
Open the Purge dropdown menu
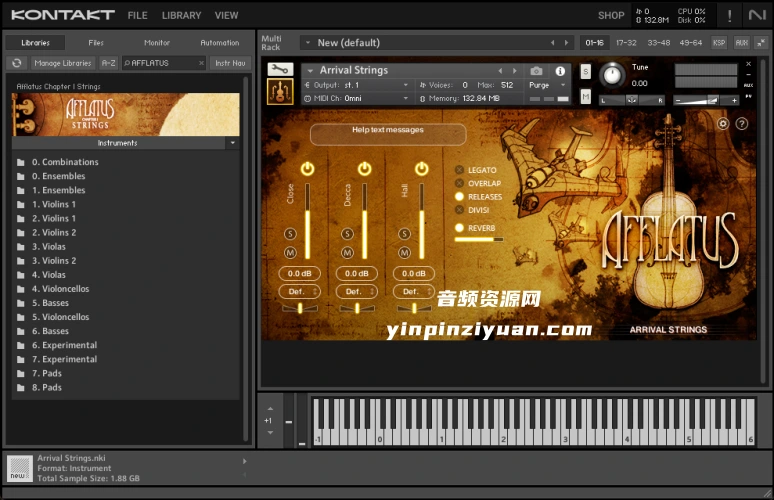pyautogui.click(x=544, y=86)
